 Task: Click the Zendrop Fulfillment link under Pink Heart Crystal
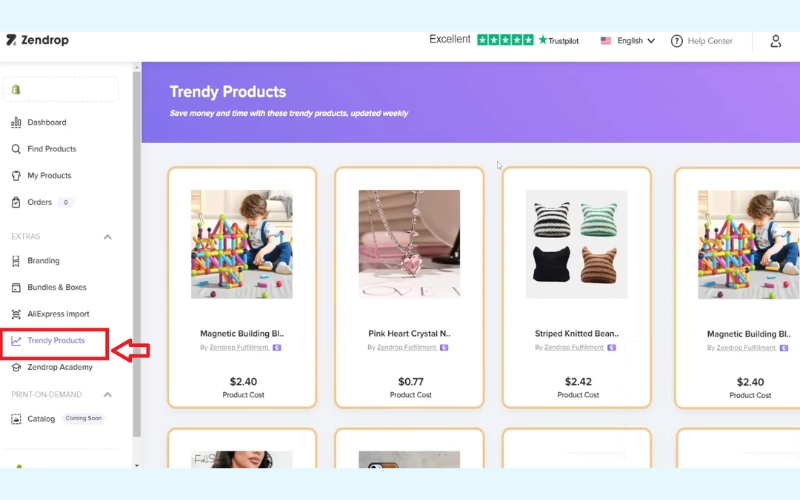click(x=407, y=347)
